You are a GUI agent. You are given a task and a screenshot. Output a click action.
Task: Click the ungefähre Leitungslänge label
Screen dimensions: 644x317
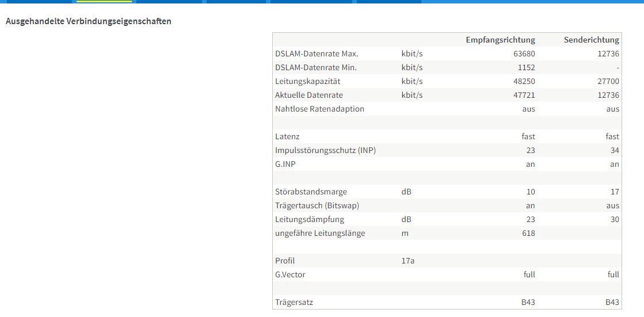[320, 233]
